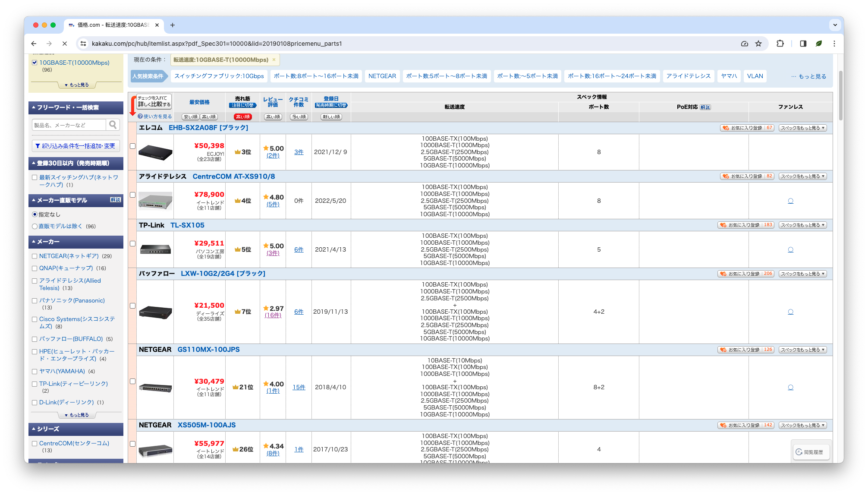The image size is (868, 495).
Task: Close the 価格.com browser tab
Action: (157, 25)
